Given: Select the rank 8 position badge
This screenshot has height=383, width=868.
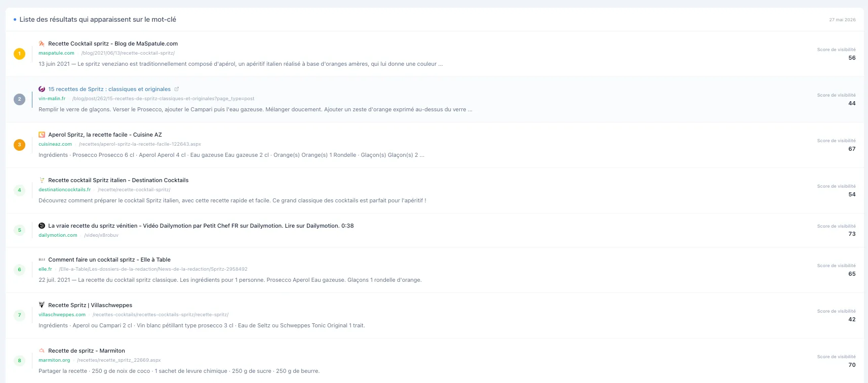Looking at the screenshot, I should [20, 361].
